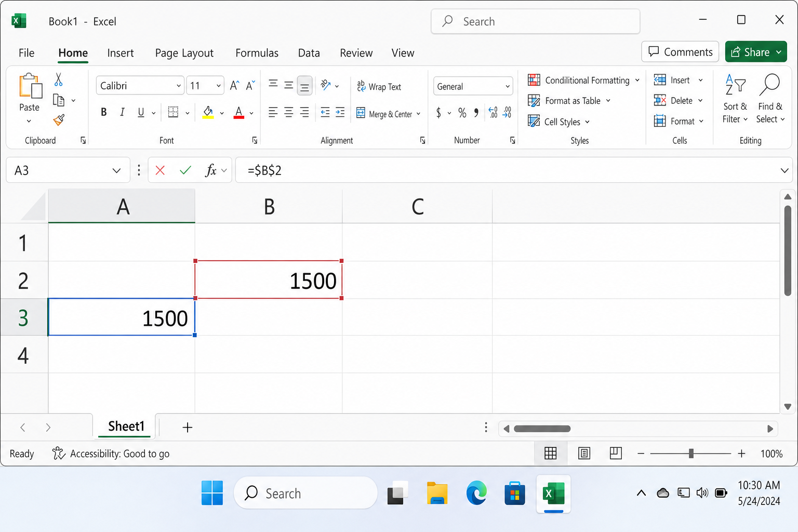
Task: Expand the formula bar chevron
Action: (784, 170)
